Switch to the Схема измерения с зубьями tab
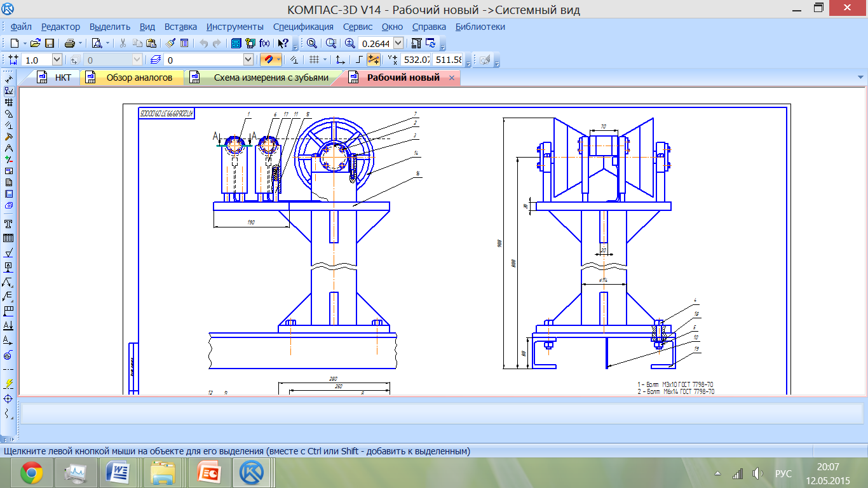The width and height of the screenshot is (868, 488). (x=271, y=78)
